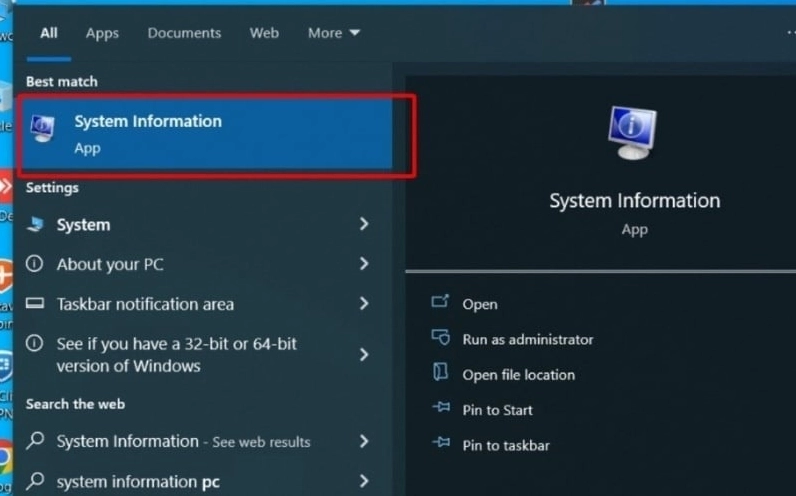796x496 pixels.
Task: Click the Pin to Start pin icon
Action: pos(441,407)
